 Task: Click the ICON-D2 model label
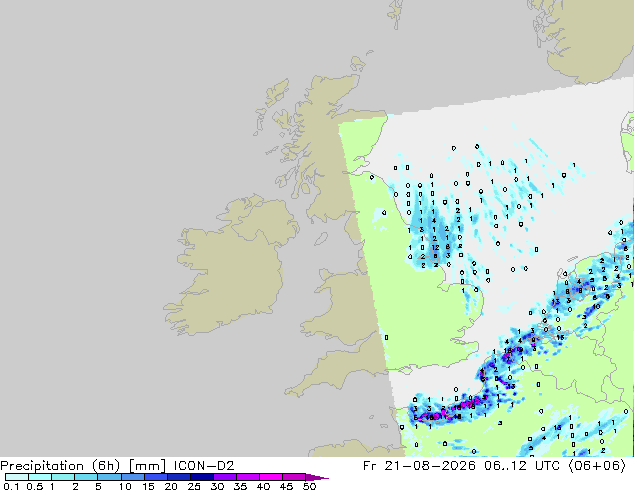point(204,466)
